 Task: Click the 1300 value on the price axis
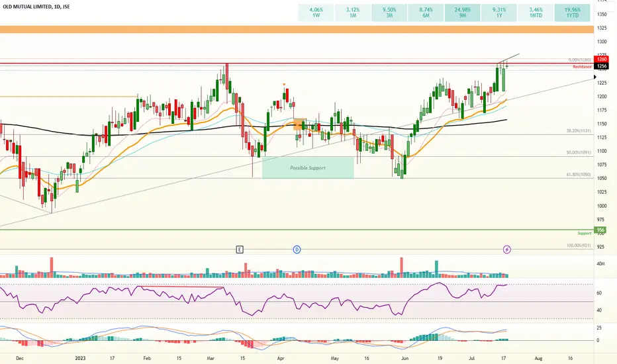[602, 42]
